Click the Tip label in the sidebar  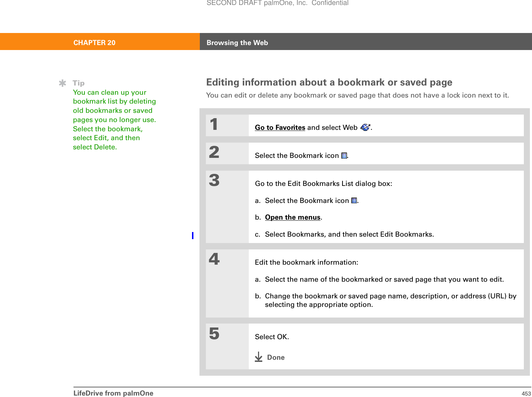pyautogui.click(x=79, y=83)
